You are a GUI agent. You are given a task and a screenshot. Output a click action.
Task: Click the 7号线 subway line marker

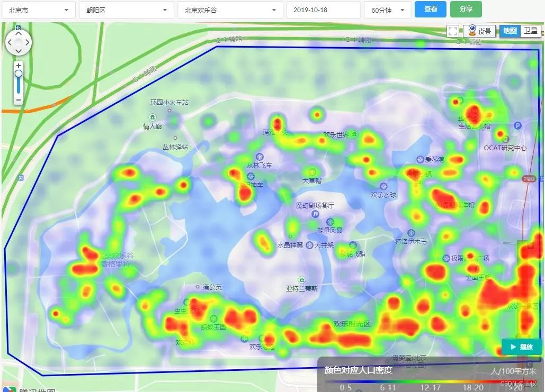click(529, 179)
